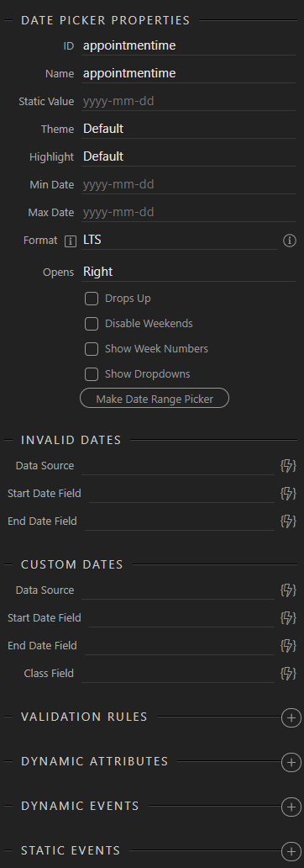Screen dimensions: 304x868
Task: Click lightning icon beside Class Field
Action: click(288, 673)
